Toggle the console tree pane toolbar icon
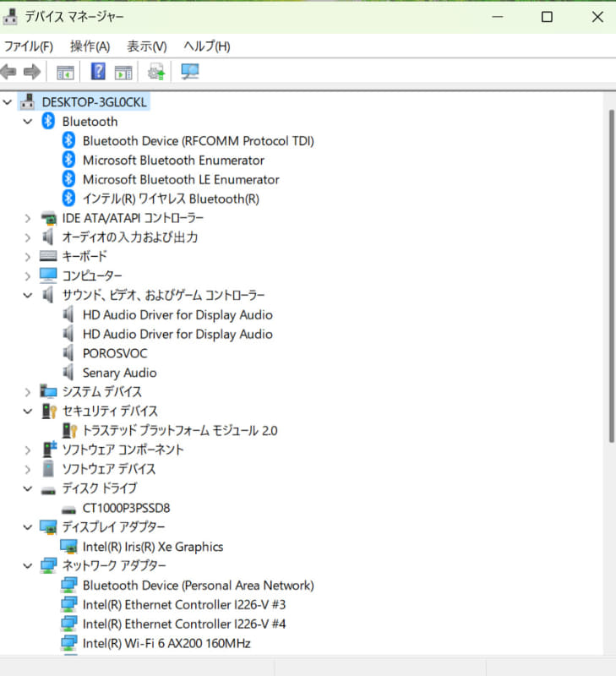 point(66,73)
